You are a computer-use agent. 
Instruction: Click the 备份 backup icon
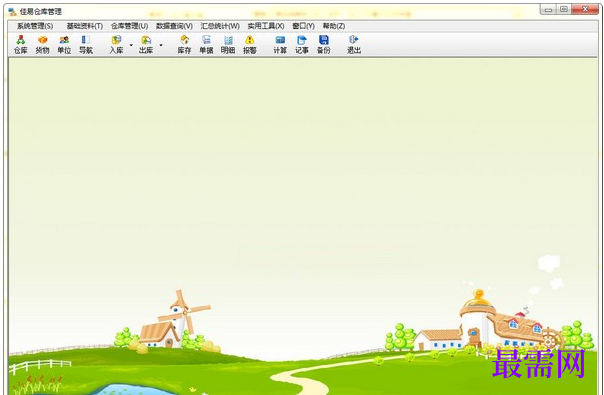(324, 44)
